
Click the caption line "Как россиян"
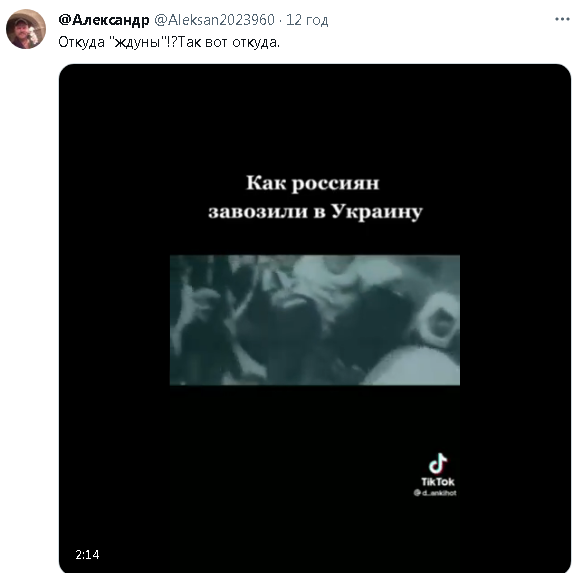pyautogui.click(x=312, y=183)
